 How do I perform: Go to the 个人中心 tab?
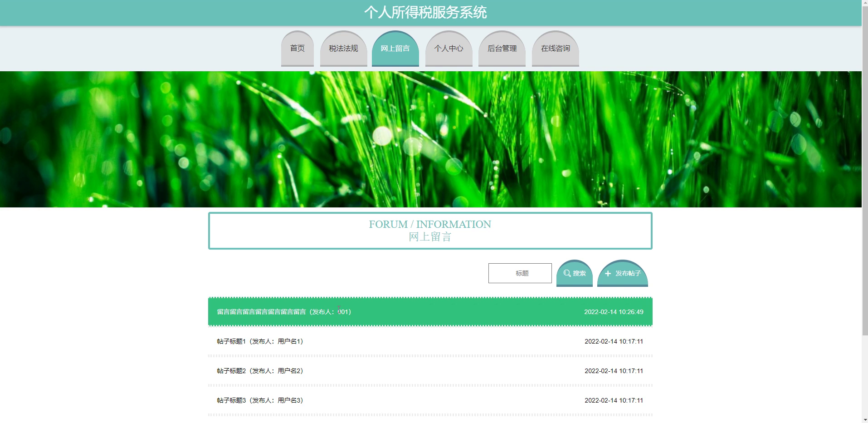click(x=449, y=49)
